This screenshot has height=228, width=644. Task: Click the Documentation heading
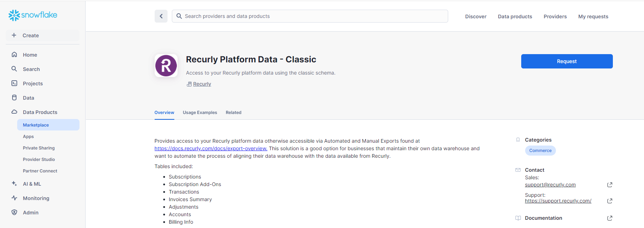pos(543,218)
